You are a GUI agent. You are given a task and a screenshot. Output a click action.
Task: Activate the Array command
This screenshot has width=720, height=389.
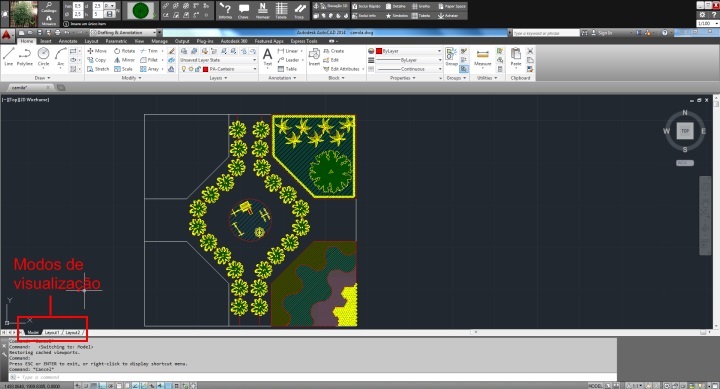150,69
